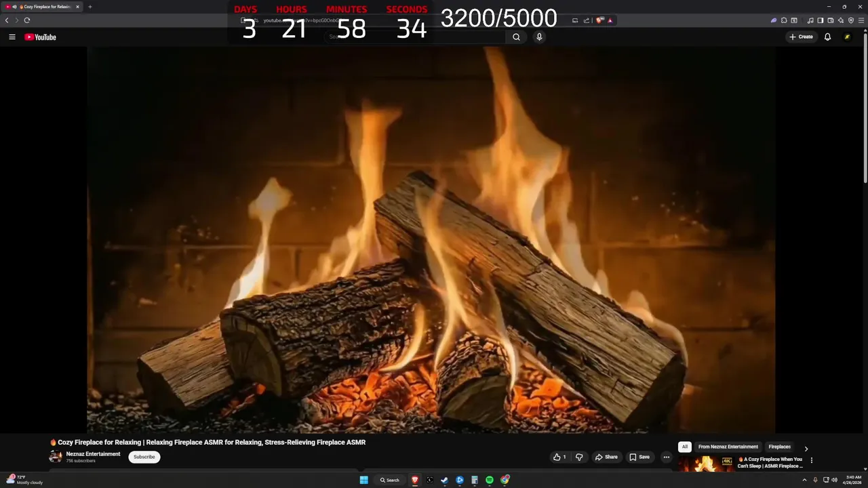Click the Brave Rewards triangle icon
The image size is (868, 488).
click(x=610, y=20)
